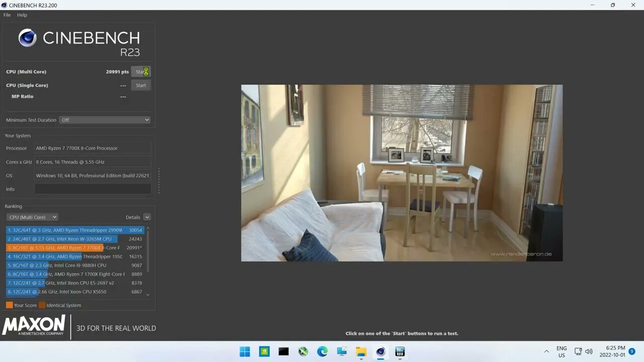Expand the ranking Details chevron

[x=147, y=217]
